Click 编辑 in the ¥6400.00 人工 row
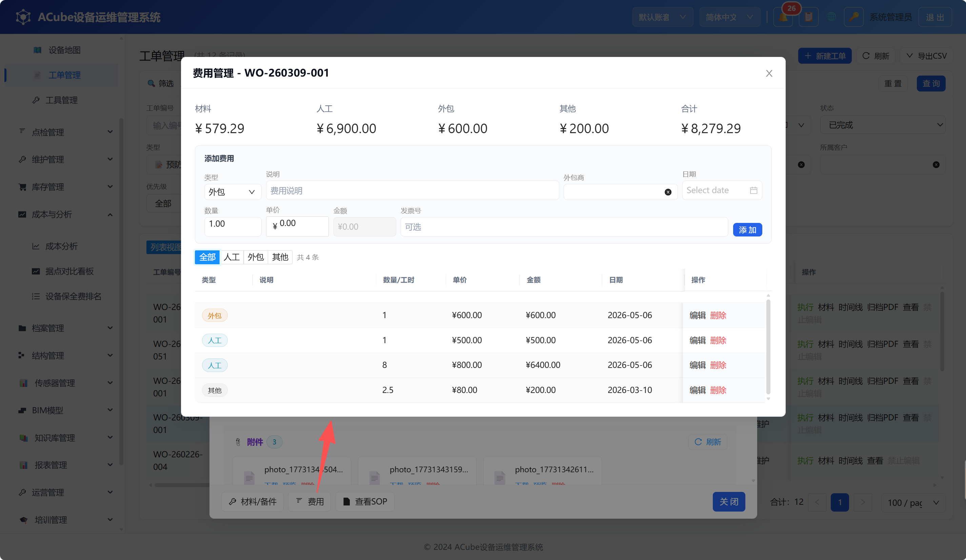The height and width of the screenshot is (560, 966). point(697,365)
